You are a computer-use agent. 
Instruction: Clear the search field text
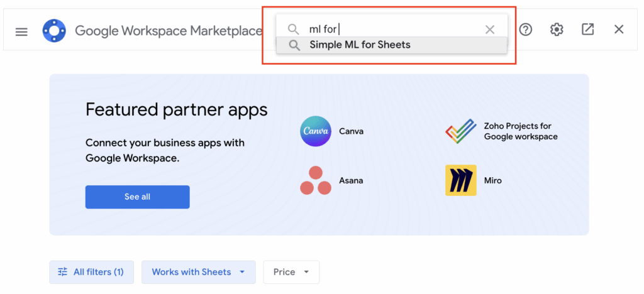[490, 30]
